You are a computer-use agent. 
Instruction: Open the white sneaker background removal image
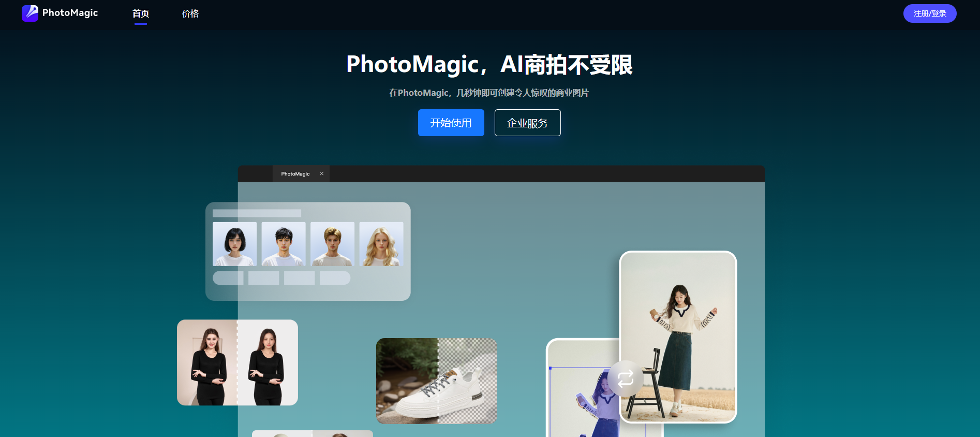(x=437, y=381)
